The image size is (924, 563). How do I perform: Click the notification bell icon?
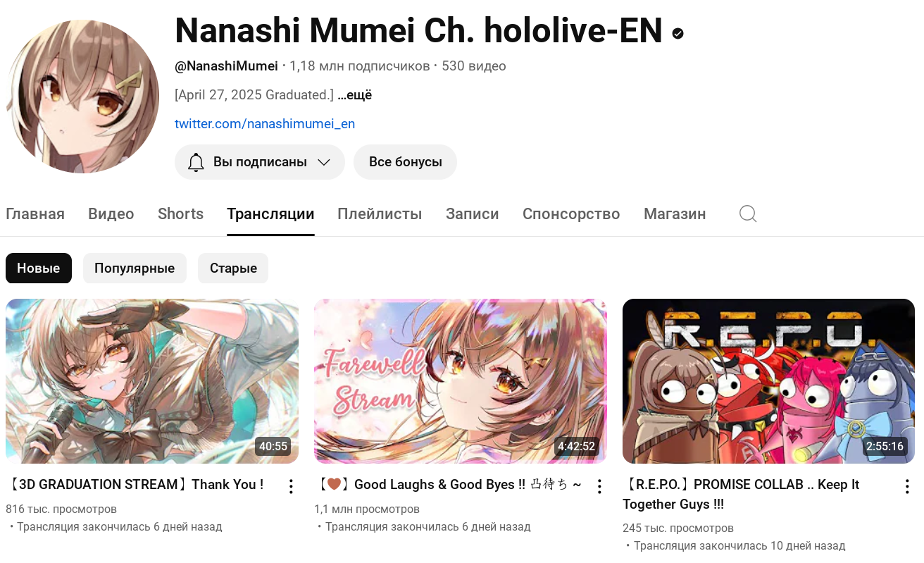point(196,162)
